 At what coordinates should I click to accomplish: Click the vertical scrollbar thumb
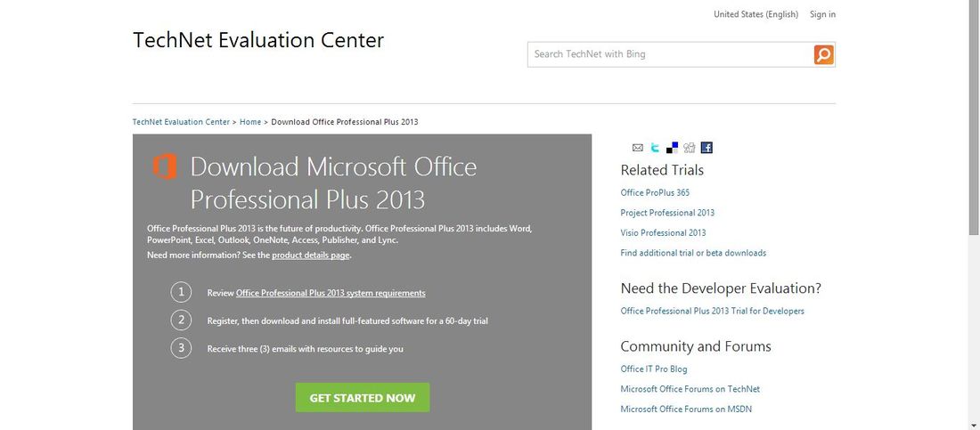pos(974,118)
